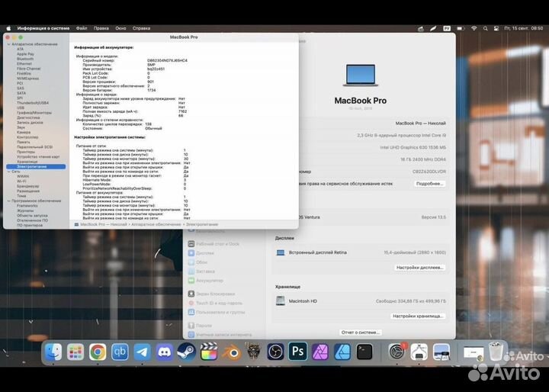Launch Photoshop from the Dock

[x=297, y=352]
